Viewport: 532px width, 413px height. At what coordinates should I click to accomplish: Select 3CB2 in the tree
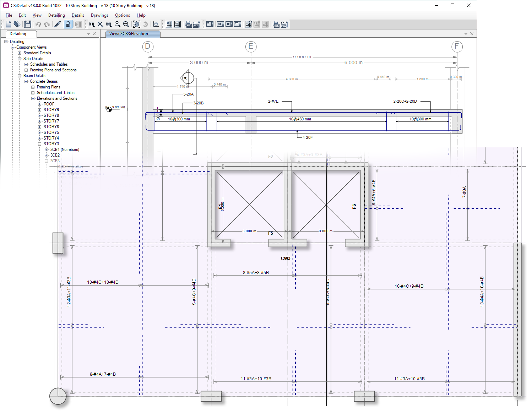(55, 155)
